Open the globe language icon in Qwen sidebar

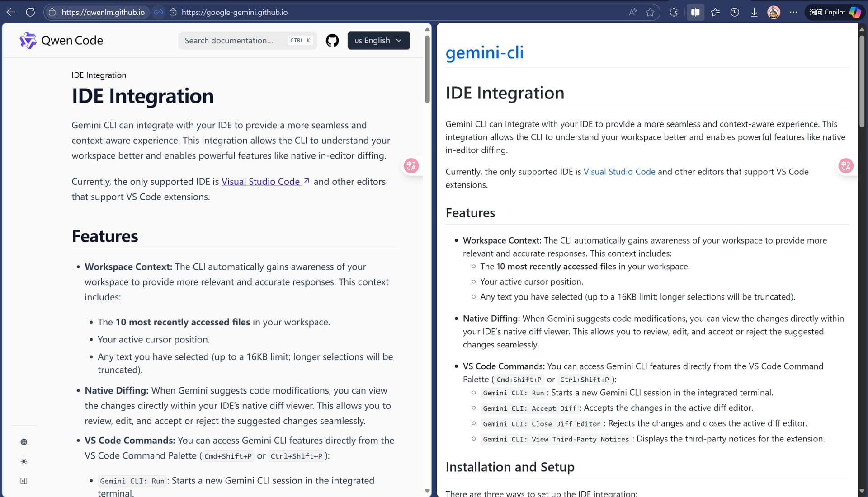pos(24,442)
